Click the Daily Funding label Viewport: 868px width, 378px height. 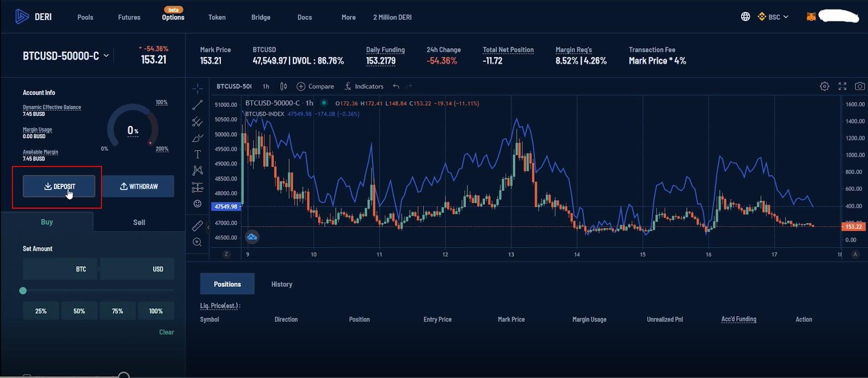point(385,49)
